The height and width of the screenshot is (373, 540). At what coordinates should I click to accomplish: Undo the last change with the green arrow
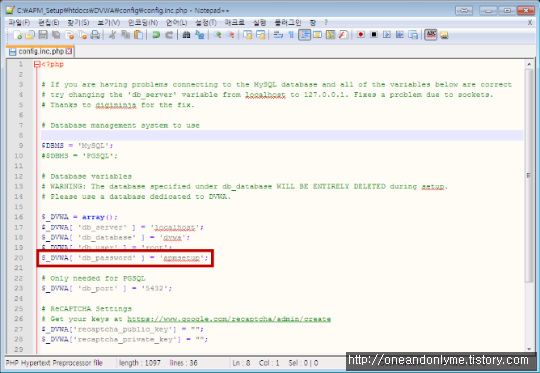[156, 35]
